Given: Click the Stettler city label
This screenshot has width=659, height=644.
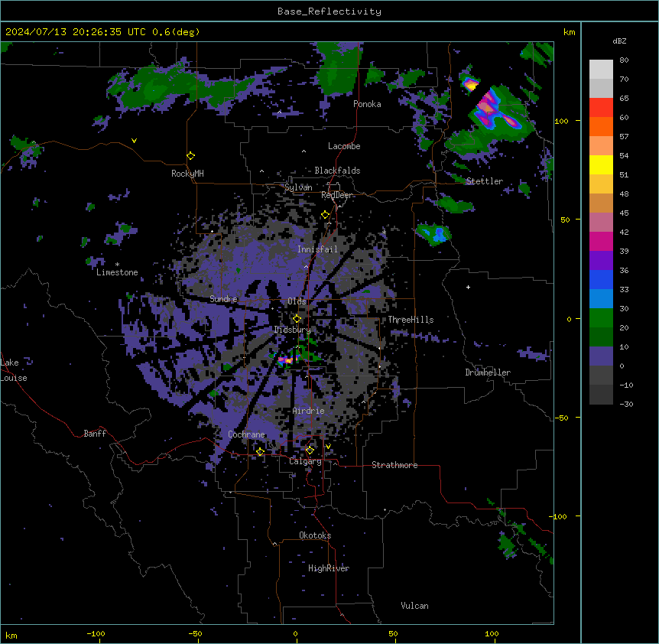Looking at the screenshot, I should [485, 181].
